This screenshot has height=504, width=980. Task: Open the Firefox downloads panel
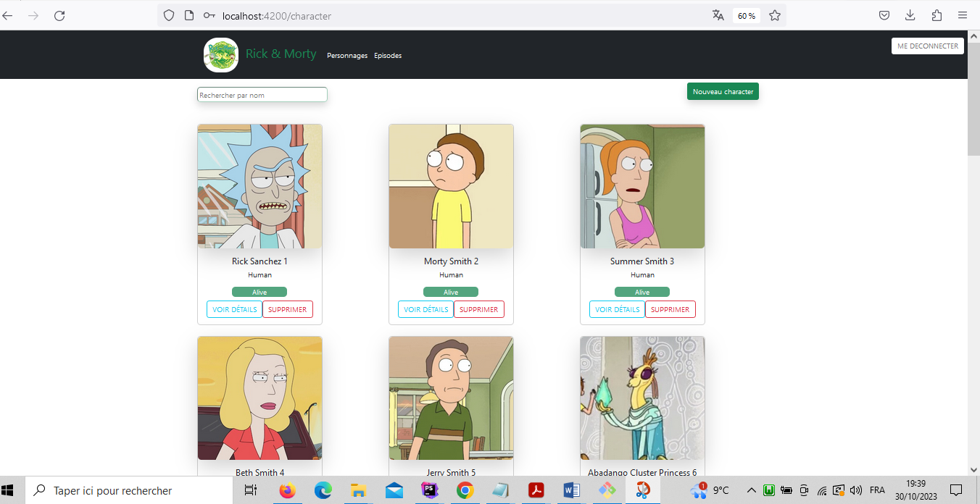coord(910,15)
